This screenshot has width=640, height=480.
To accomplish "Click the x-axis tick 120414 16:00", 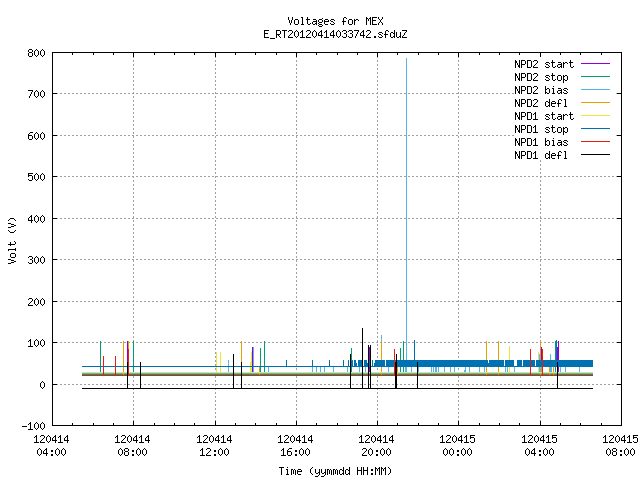I will point(295,446).
